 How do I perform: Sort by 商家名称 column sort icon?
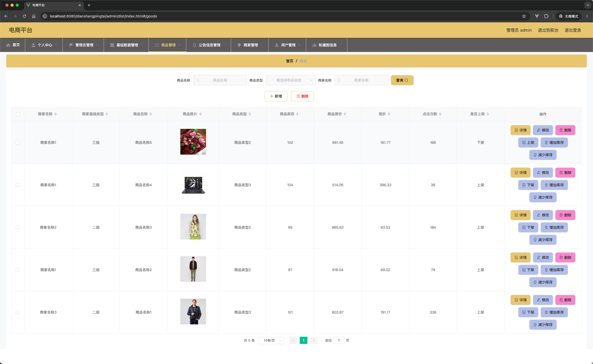click(x=56, y=114)
